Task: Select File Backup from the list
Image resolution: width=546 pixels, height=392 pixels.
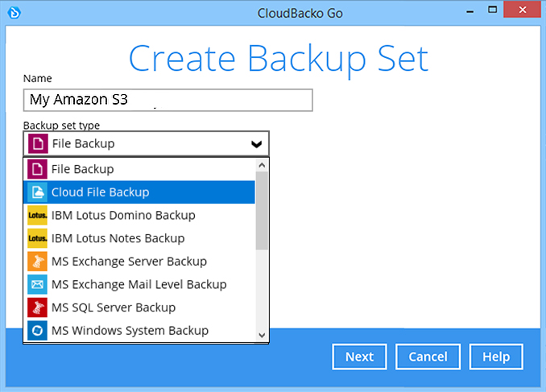Action: pos(139,169)
